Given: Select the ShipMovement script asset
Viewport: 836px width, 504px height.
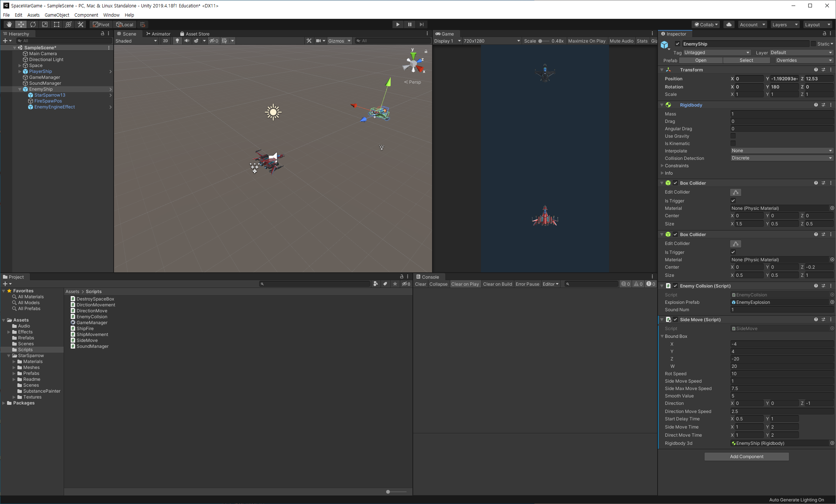Looking at the screenshot, I should [92, 335].
